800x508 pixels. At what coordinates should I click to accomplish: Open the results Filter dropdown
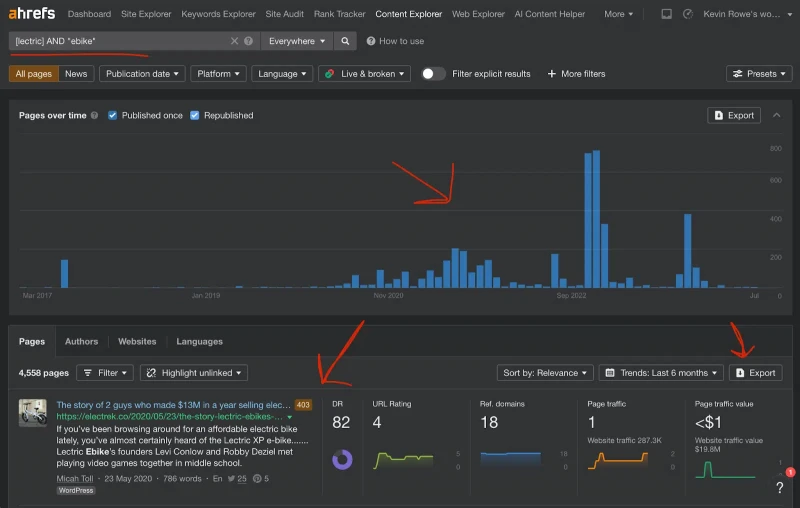tap(105, 373)
